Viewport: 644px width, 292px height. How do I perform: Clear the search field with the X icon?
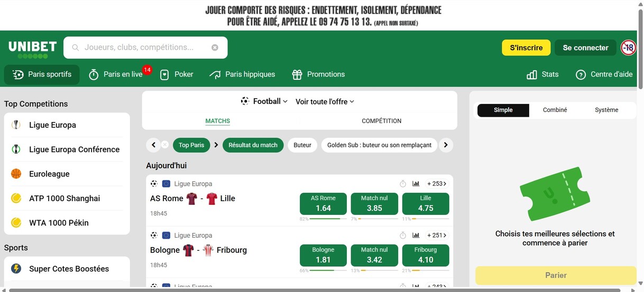click(215, 48)
